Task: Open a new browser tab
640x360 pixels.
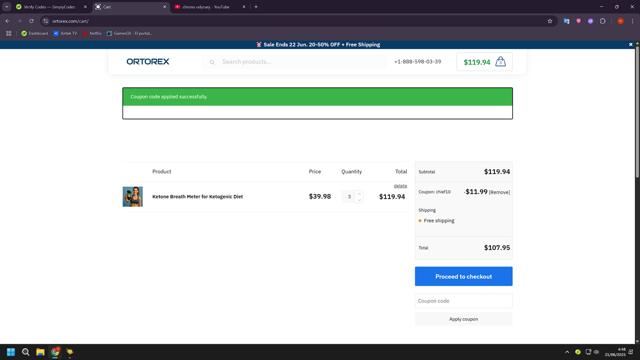Action: [x=256, y=7]
